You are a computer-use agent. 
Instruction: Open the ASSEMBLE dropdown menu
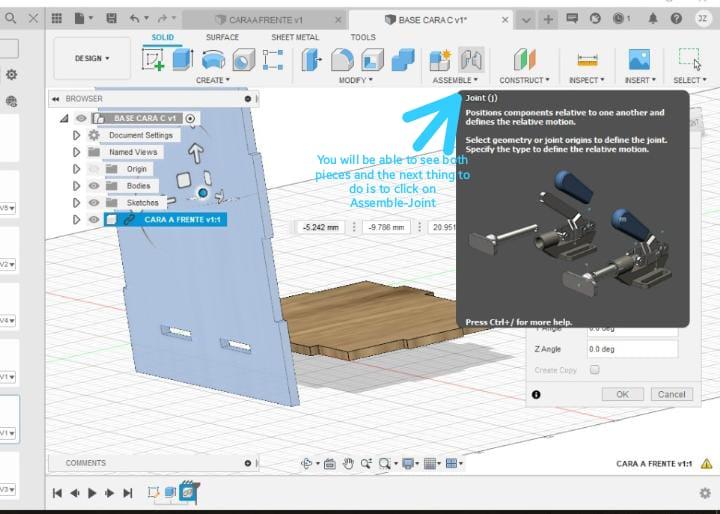click(455, 80)
